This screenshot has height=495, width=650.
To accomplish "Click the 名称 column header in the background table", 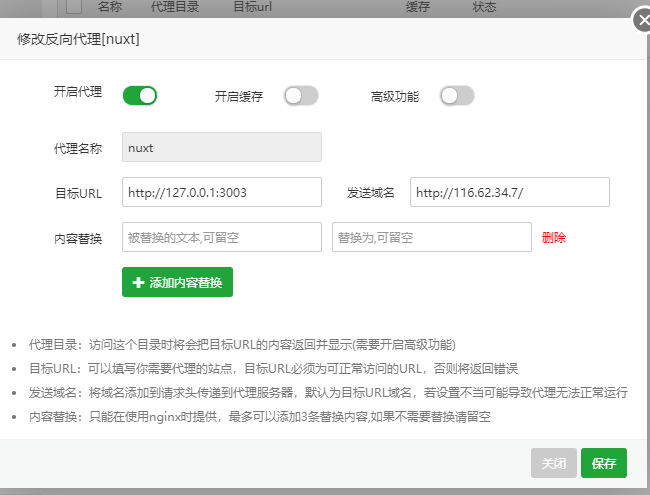I will tap(110, 6).
